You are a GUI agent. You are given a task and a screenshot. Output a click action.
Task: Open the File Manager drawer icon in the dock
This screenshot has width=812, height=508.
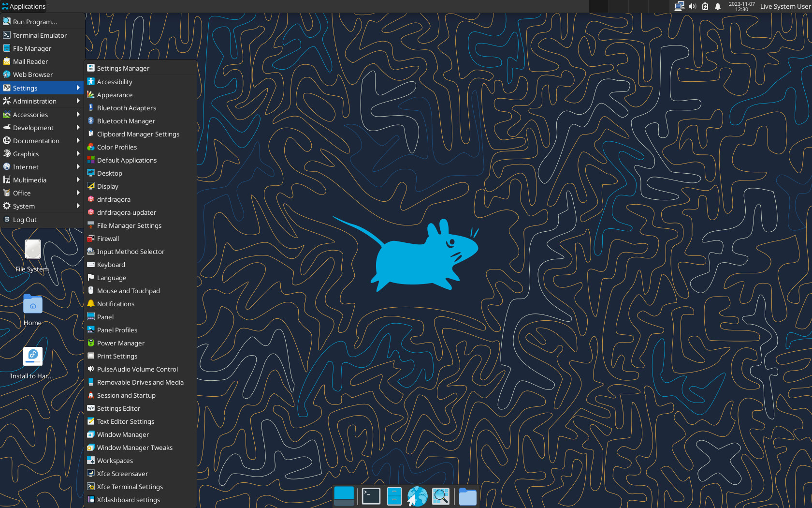[394, 496]
